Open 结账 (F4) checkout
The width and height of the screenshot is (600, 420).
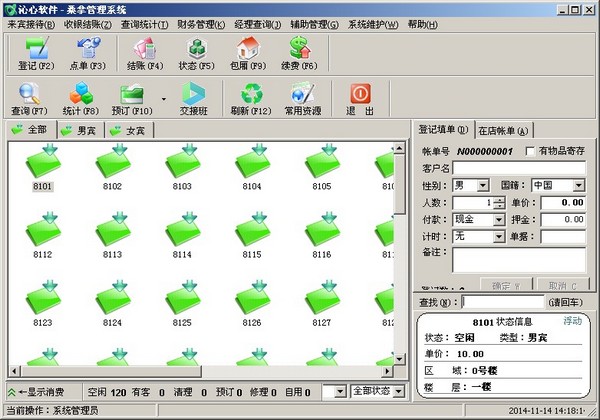(145, 53)
